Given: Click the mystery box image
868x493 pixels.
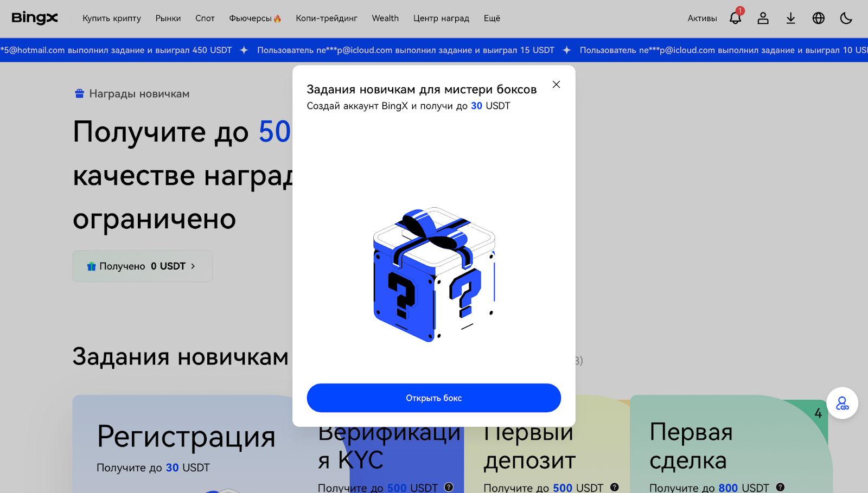Looking at the screenshot, I should click(x=434, y=274).
